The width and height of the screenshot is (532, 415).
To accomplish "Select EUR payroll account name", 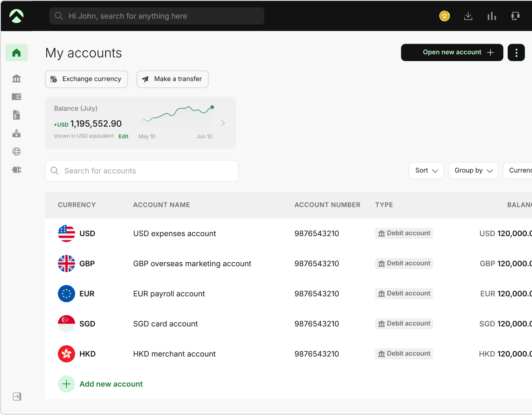I will 169,294.
